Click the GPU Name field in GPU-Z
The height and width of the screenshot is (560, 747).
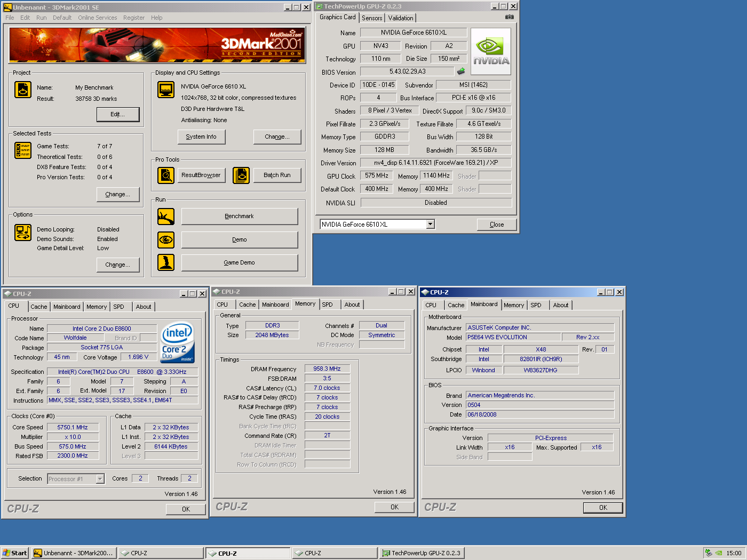coord(414,33)
